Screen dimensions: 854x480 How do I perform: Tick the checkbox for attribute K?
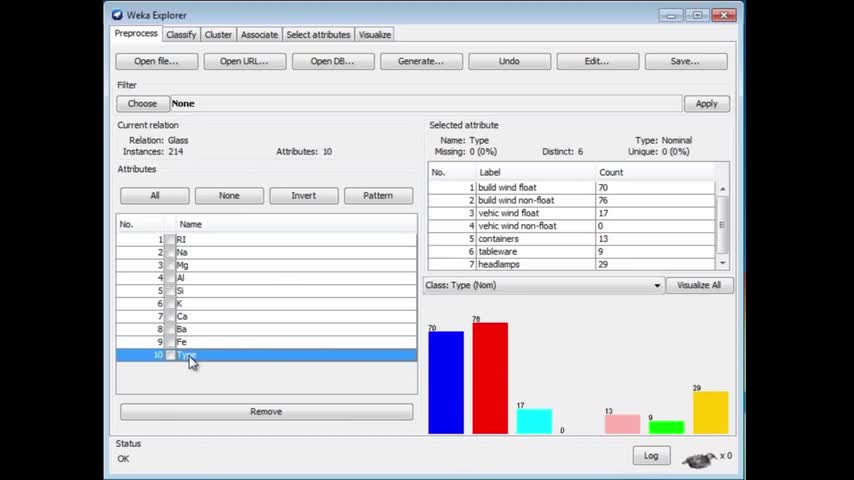coord(170,303)
